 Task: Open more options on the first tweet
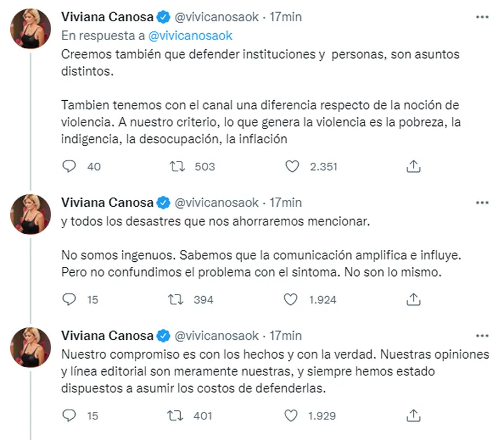click(x=482, y=17)
